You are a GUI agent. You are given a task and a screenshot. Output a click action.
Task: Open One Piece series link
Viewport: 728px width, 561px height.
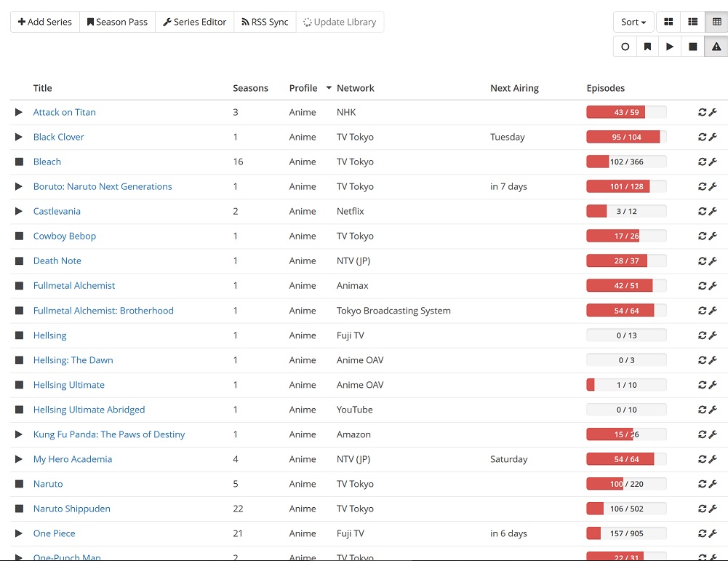55,533
